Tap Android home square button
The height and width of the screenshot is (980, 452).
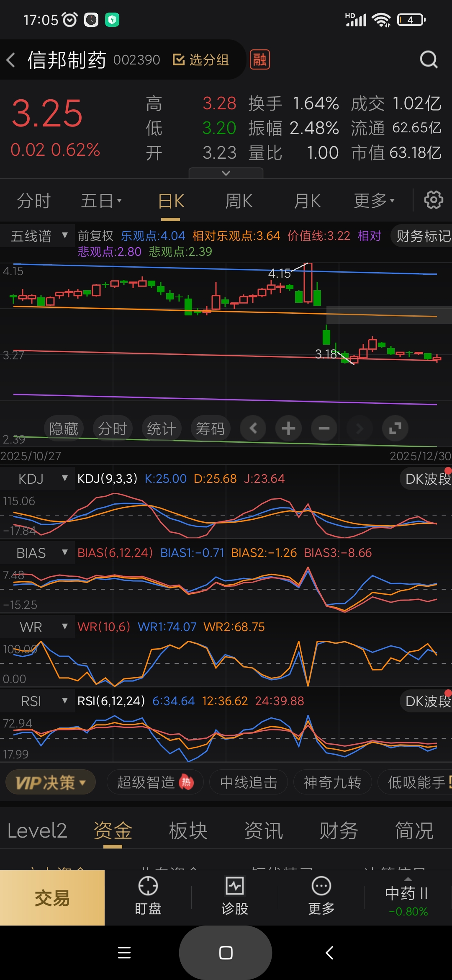coord(226,953)
